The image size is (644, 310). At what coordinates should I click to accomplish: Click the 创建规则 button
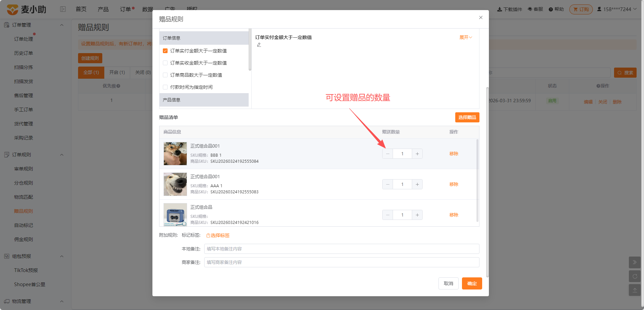point(90,58)
